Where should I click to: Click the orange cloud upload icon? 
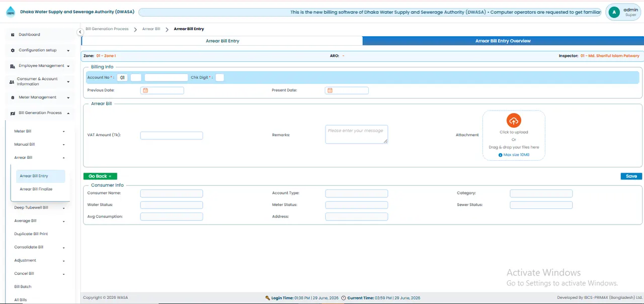tap(514, 121)
